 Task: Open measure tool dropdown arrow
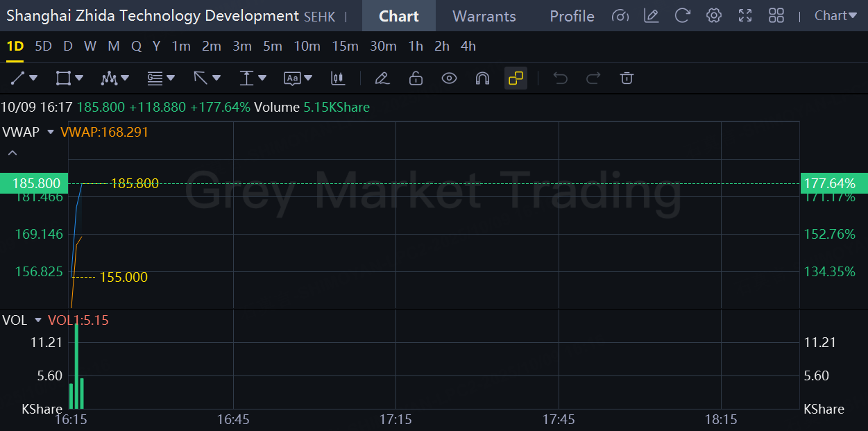262,78
